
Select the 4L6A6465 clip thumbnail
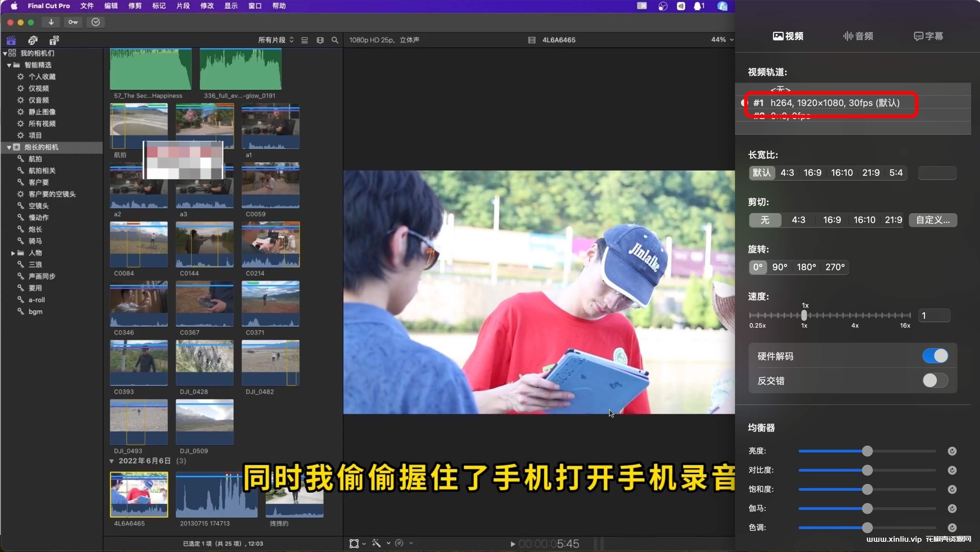coord(139,495)
